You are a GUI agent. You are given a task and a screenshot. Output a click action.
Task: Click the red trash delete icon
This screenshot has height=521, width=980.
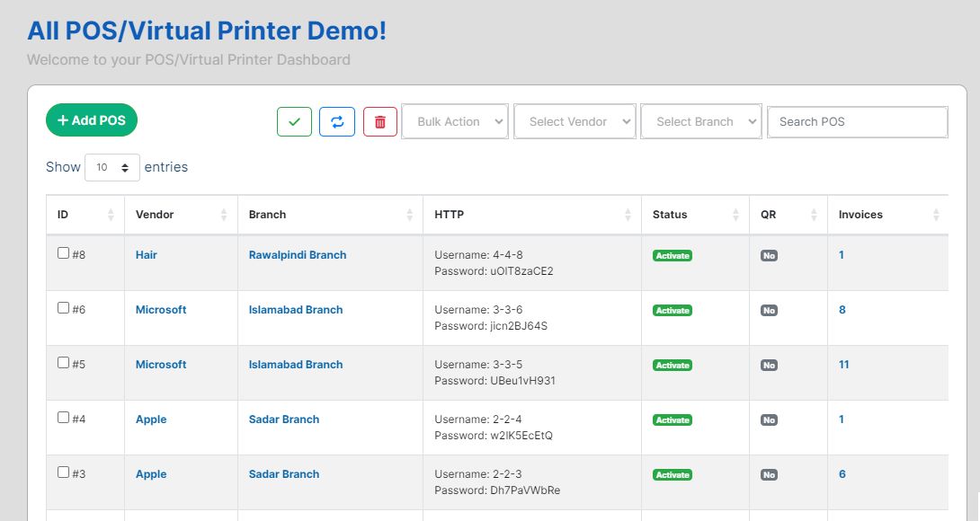tap(379, 122)
